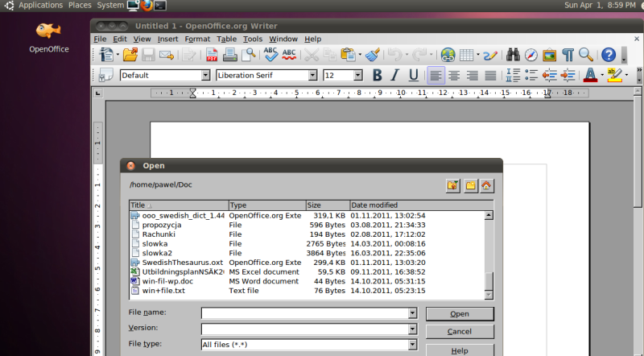Open the Format menu
Screen dimensions: 644x356
click(x=197, y=39)
